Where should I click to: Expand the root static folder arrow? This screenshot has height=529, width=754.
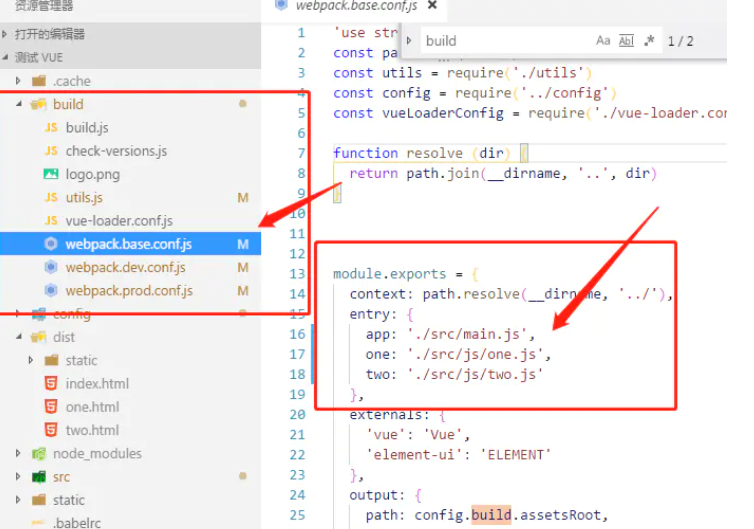pyautogui.click(x=18, y=500)
